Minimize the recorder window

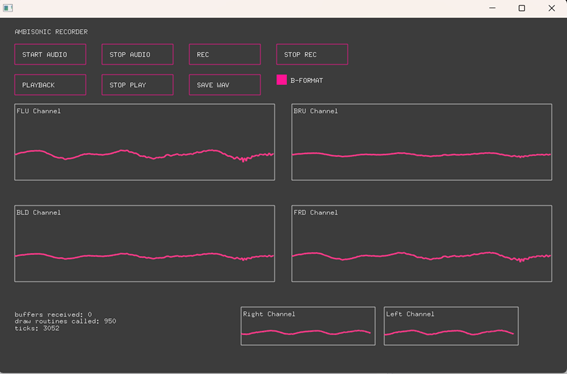[492, 8]
